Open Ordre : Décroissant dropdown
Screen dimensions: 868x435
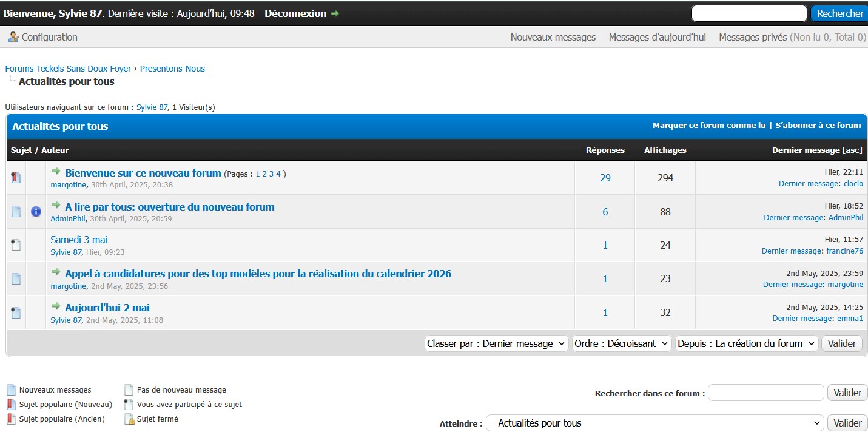pyautogui.click(x=622, y=343)
